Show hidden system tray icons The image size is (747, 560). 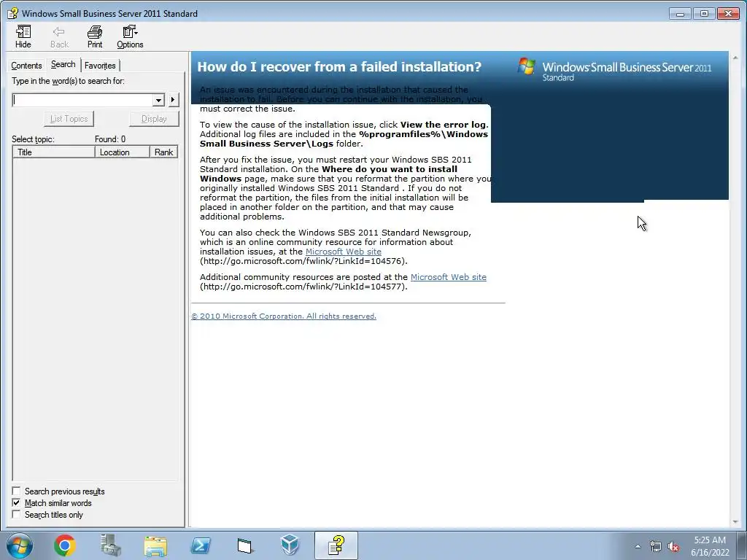point(638,546)
